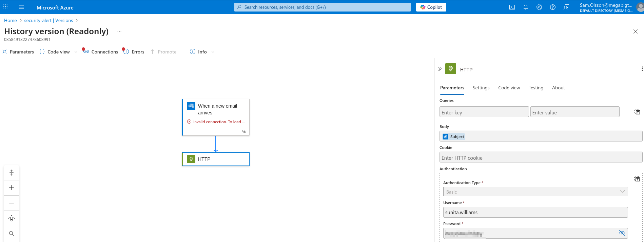This screenshot has height=242, width=644.
Task: Click the HTTP node green icon
Action: (191, 159)
